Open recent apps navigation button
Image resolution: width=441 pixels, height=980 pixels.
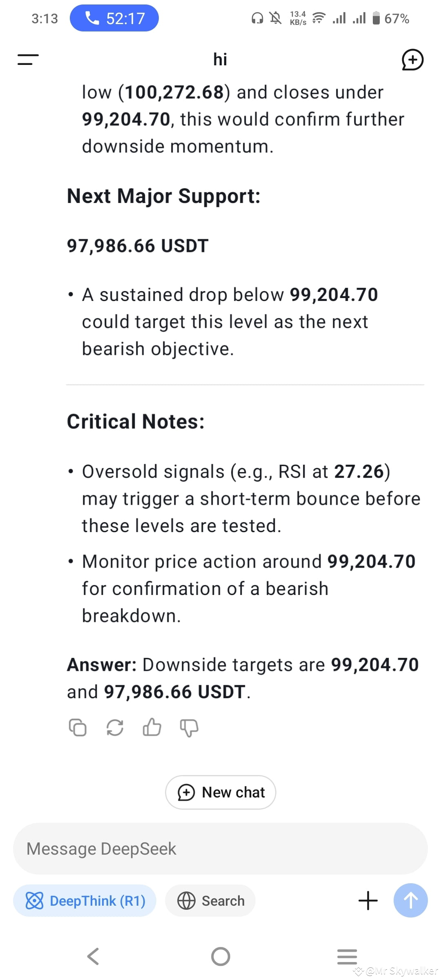[347, 956]
